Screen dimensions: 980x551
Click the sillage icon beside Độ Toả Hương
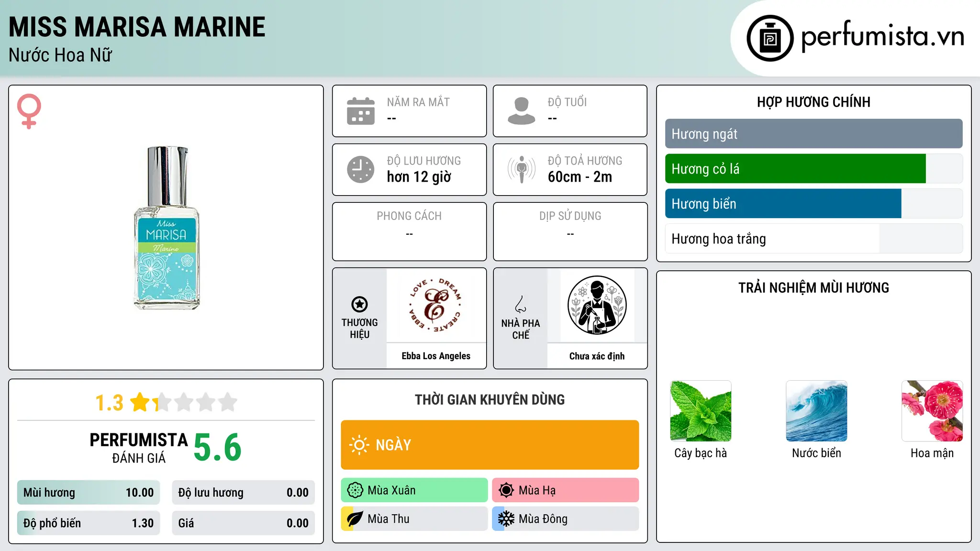coord(522,169)
